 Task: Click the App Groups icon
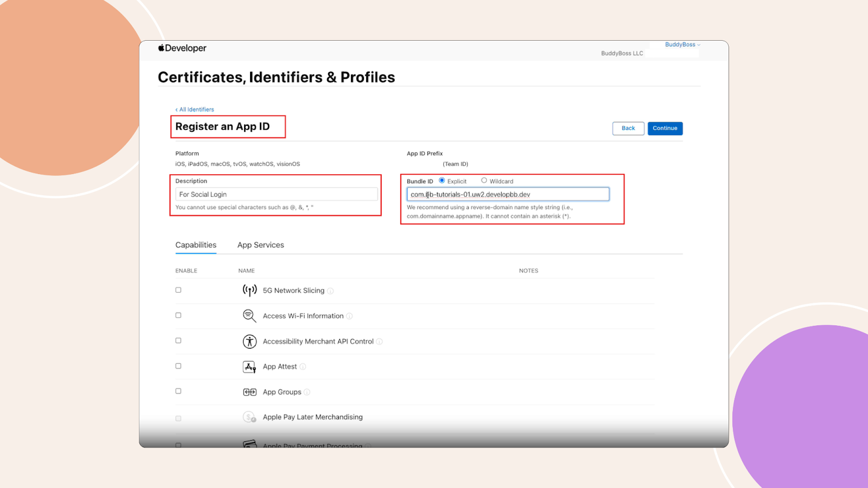click(250, 392)
